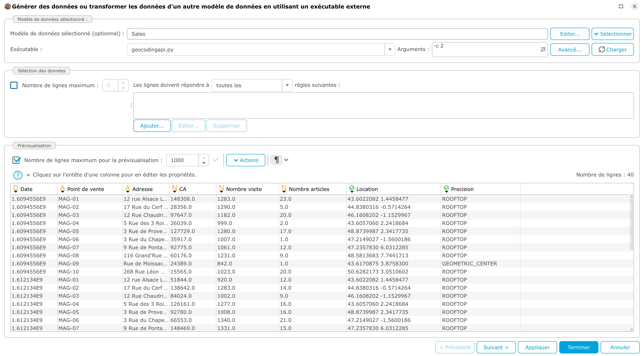Click the Terminer button

coord(578,347)
